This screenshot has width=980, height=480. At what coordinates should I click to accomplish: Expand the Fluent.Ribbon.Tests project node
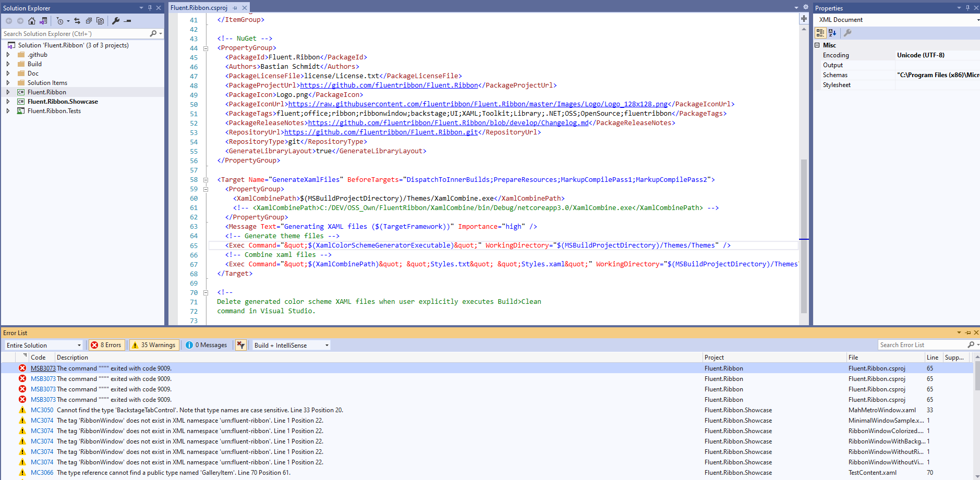tap(8, 110)
